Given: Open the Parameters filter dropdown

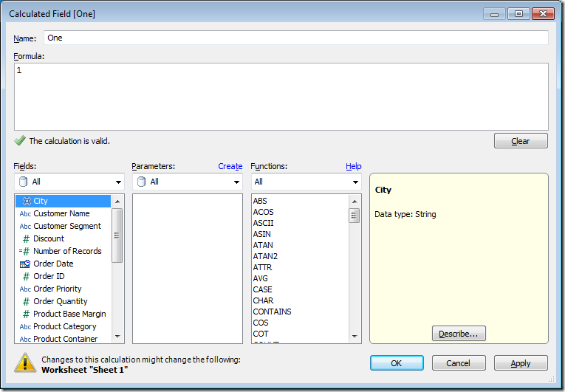Looking at the screenshot, I should [x=188, y=182].
